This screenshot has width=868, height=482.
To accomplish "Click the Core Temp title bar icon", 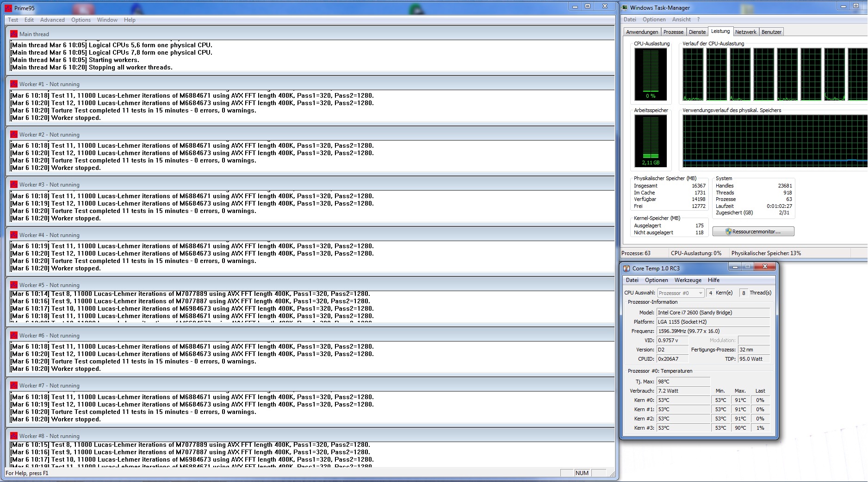I will point(626,268).
